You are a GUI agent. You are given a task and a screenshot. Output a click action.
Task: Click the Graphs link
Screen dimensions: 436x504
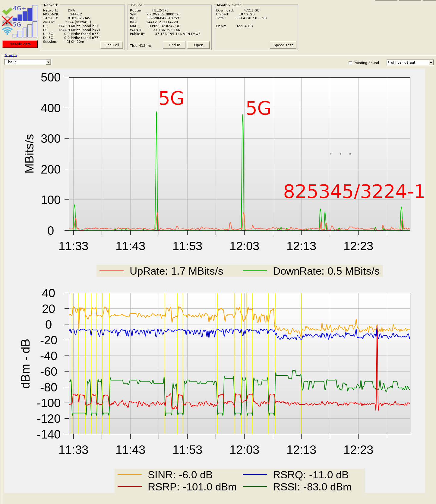11,55
